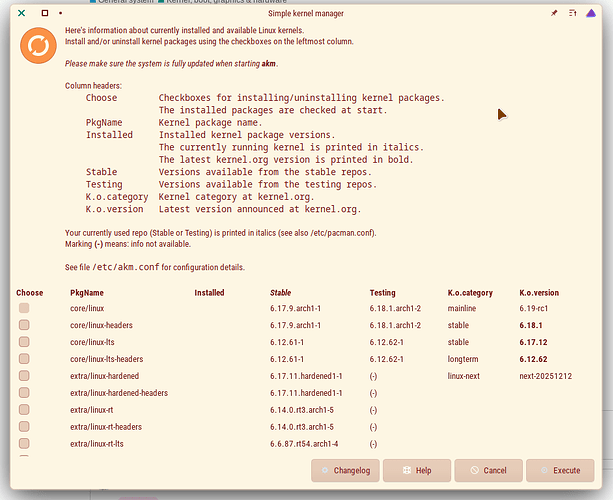613x500 pixels.
Task: Open the Changelog button
Action: [x=345, y=470]
